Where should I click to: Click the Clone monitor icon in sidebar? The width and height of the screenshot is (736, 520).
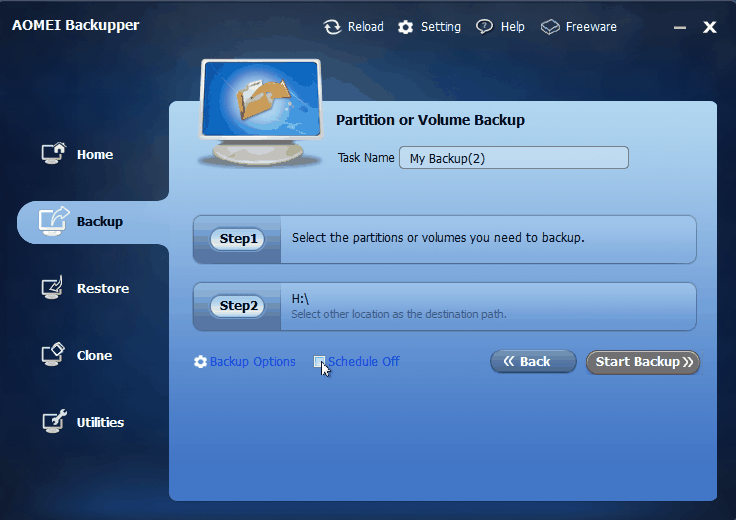[53, 355]
